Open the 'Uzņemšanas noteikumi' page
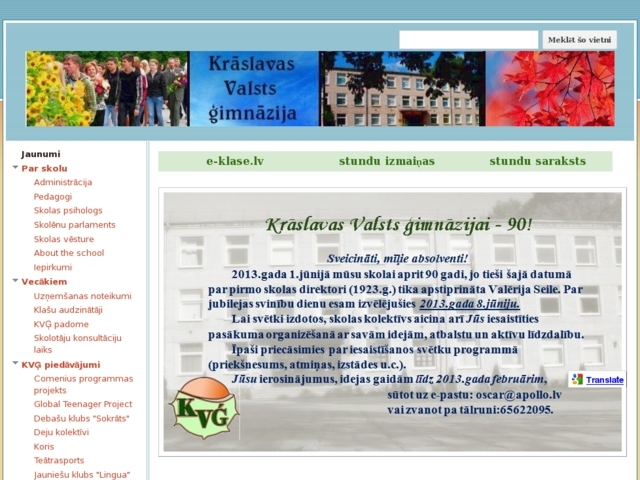Screen dimensions: 640x480 (x=82, y=296)
